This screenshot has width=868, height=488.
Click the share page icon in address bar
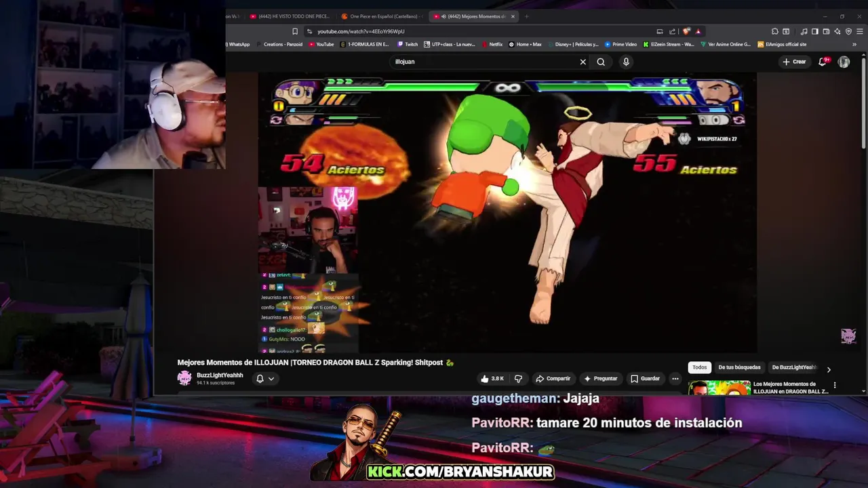point(672,31)
